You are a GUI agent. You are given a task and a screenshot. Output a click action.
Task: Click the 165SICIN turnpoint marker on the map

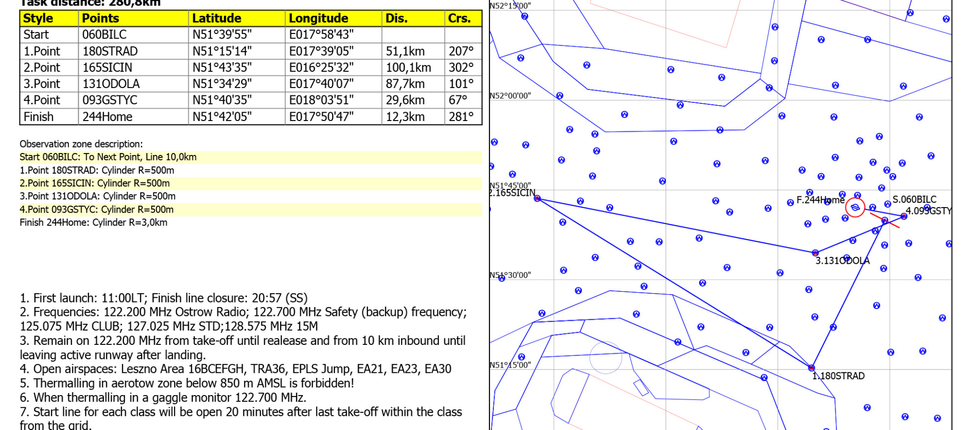(537, 199)
